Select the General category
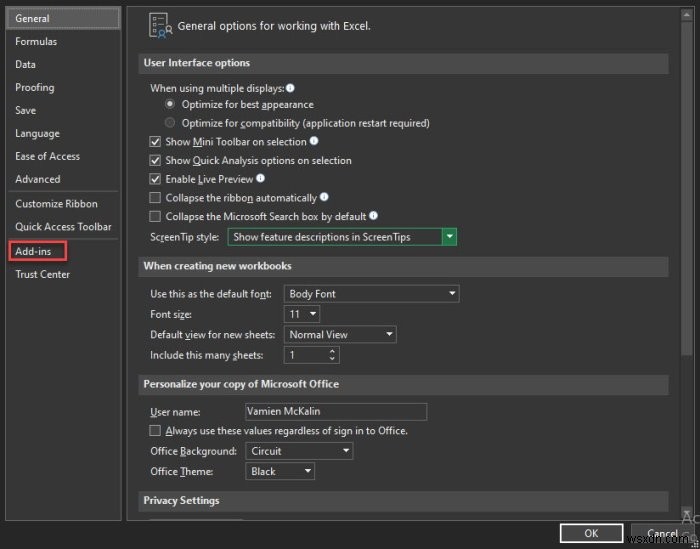The height and width of the screenshot is (549, 700). click(x=63, y=18)
